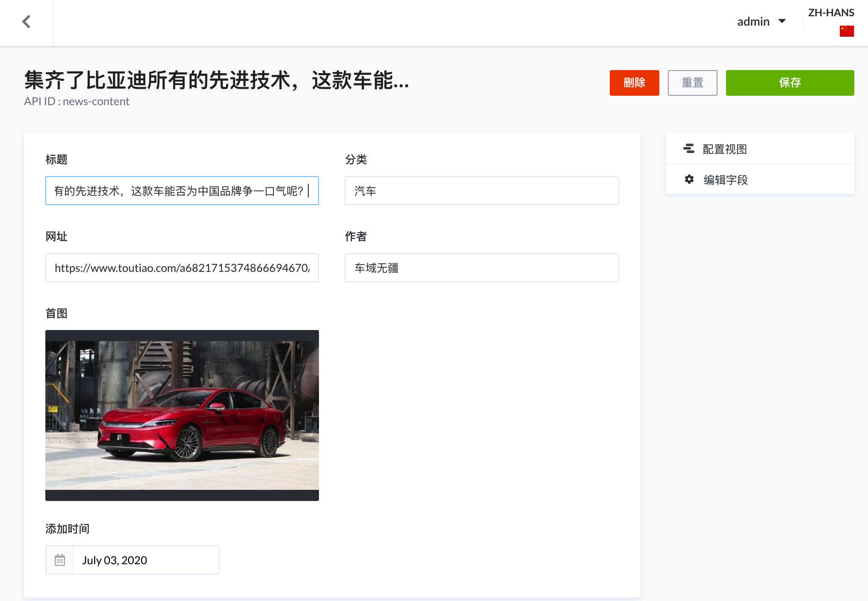868x601 pixels.
Task: Click the 标题 field label
Action: point(56,159)
